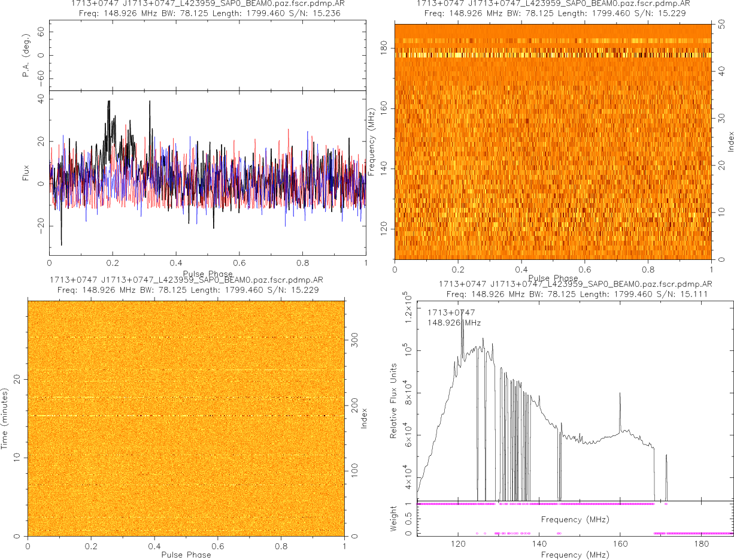This screenshot has height=560, width=734.
Task: Click the Pulse Phase label under the time heatmap
Action: coord(186,555)
